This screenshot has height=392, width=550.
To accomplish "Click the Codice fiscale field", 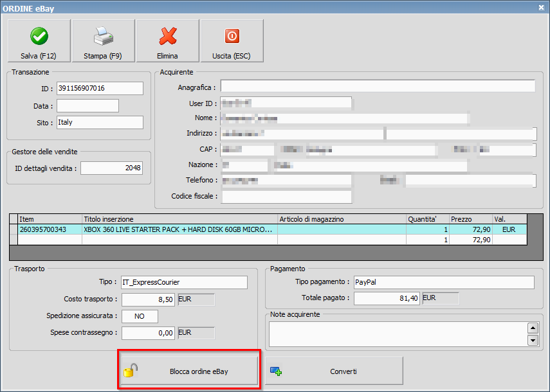I will click(287, 197).
